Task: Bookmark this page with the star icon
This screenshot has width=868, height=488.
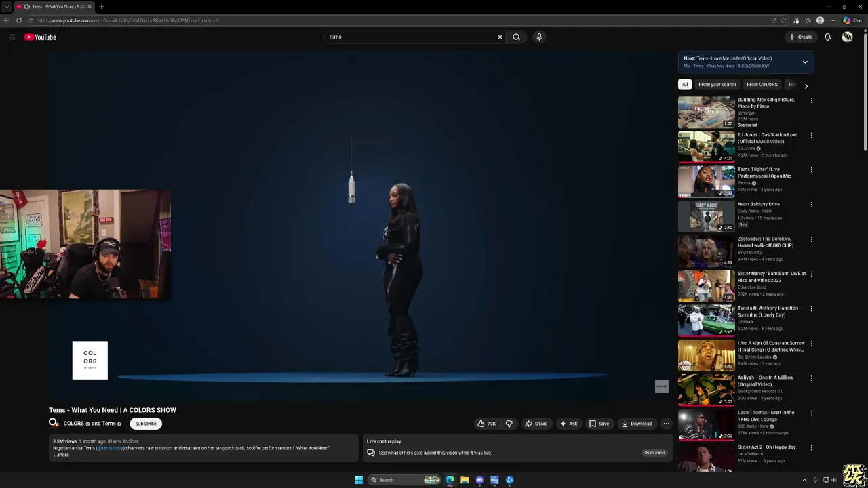Action: [x=783, y=20]
